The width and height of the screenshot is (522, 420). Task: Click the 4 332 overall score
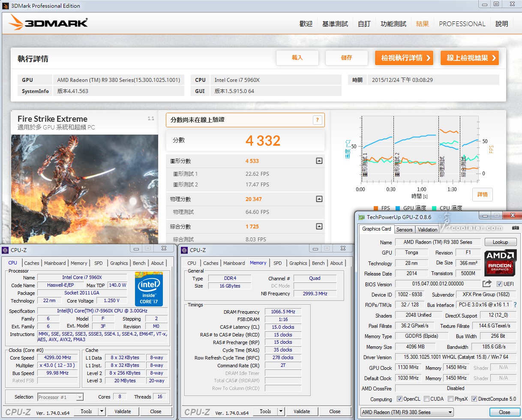coord(263,141)
